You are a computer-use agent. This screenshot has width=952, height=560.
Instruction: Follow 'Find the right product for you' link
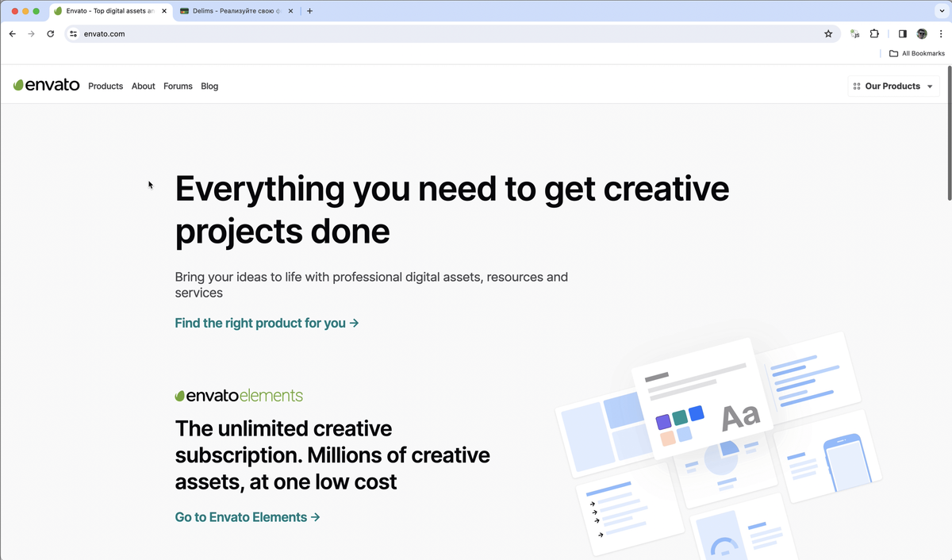coord(267,323)
